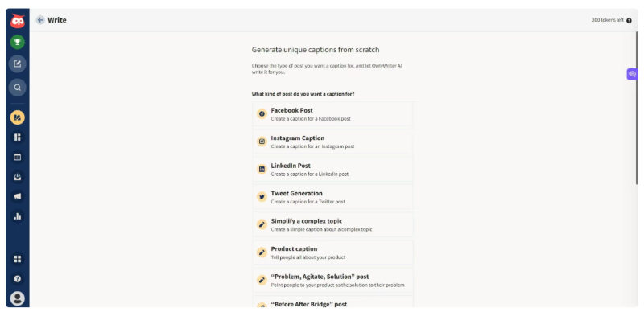Image resolution: width=644 pixels, height=312 pixels.
Task: Click the Hootsuite owl logo
Action: [17, 21]
